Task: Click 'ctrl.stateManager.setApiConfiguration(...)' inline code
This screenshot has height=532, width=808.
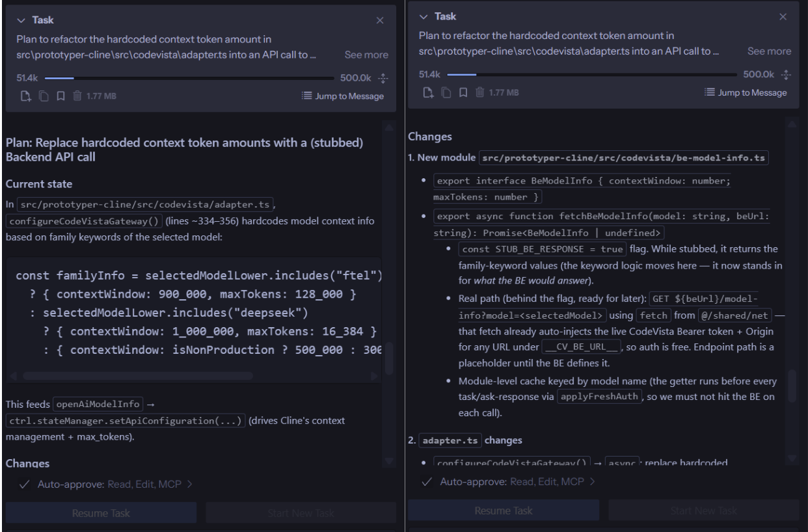Action: pyautogui.click(x=126, y=420)
